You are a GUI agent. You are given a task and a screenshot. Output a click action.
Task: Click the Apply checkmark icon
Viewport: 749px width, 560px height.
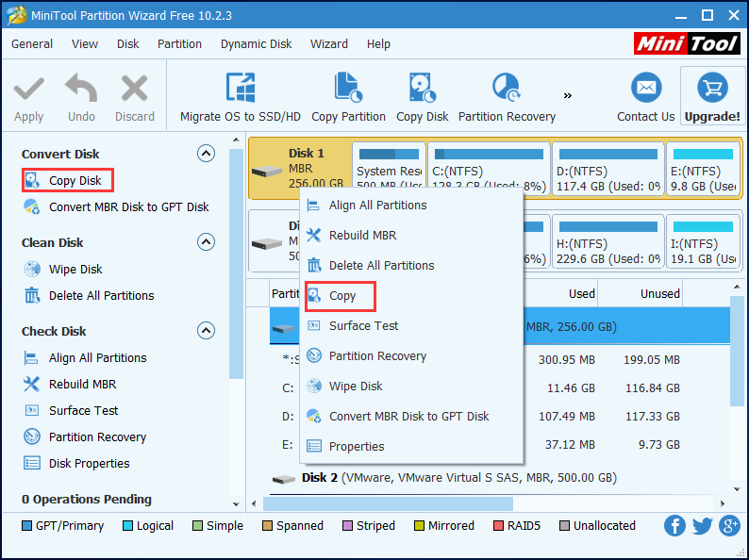28,90
